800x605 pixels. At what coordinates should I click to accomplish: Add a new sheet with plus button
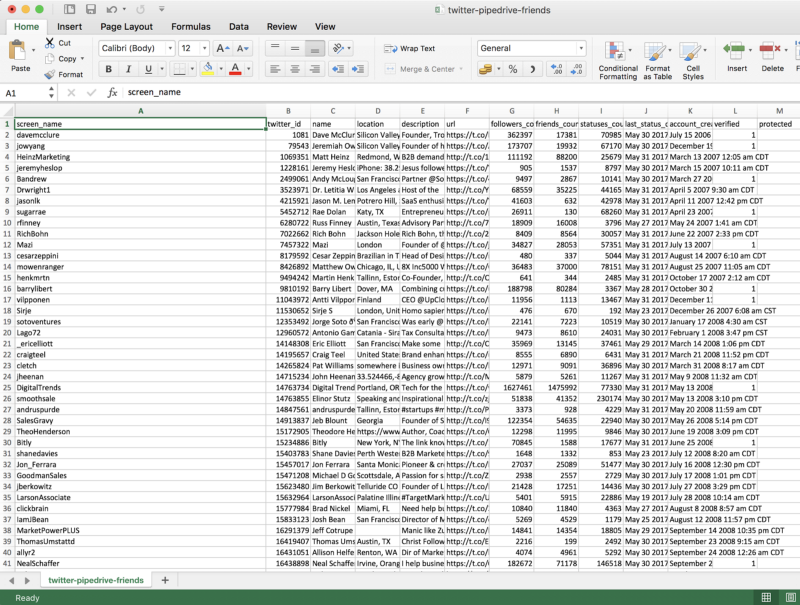(165, 580)
